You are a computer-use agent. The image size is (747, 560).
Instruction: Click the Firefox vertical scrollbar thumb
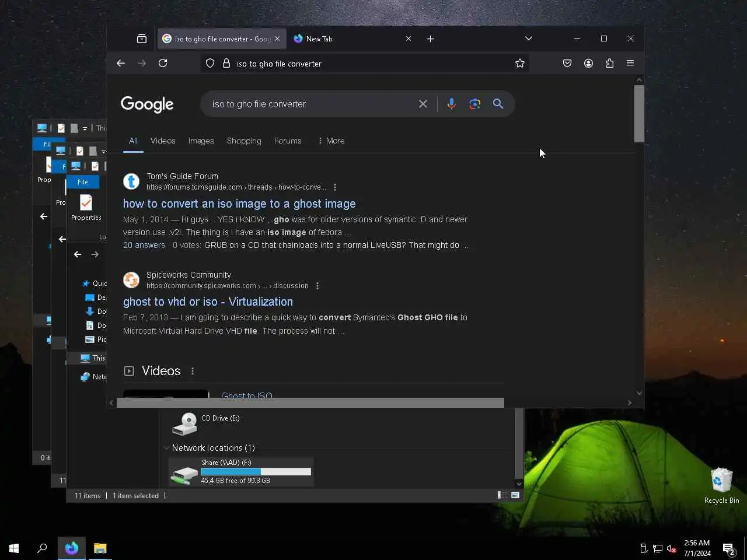tap(639, 114)
